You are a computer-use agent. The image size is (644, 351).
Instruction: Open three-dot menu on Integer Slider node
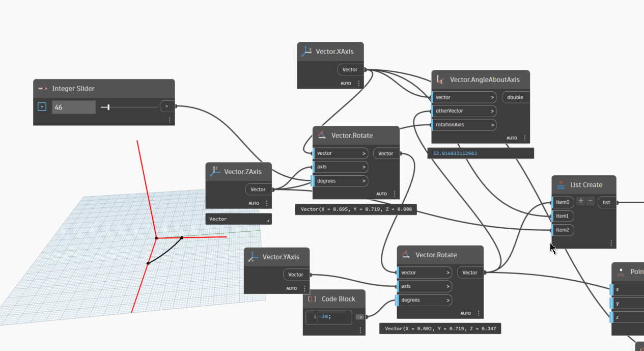click(x=170, y=120)
